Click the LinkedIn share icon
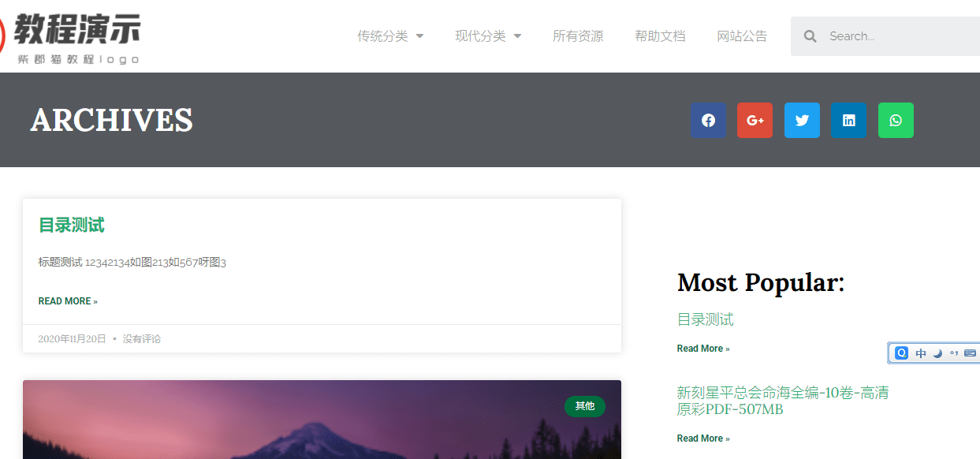 (848, 120)
